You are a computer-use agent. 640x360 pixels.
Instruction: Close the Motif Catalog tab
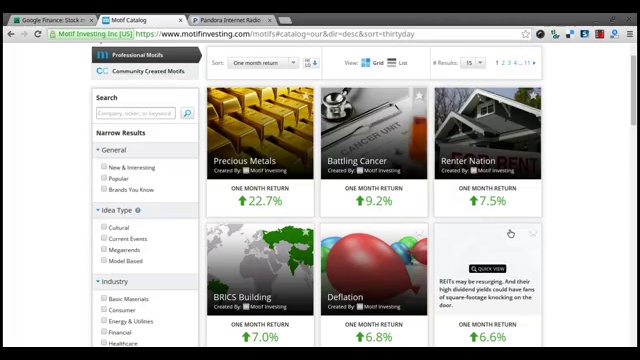tap(180, 20)
